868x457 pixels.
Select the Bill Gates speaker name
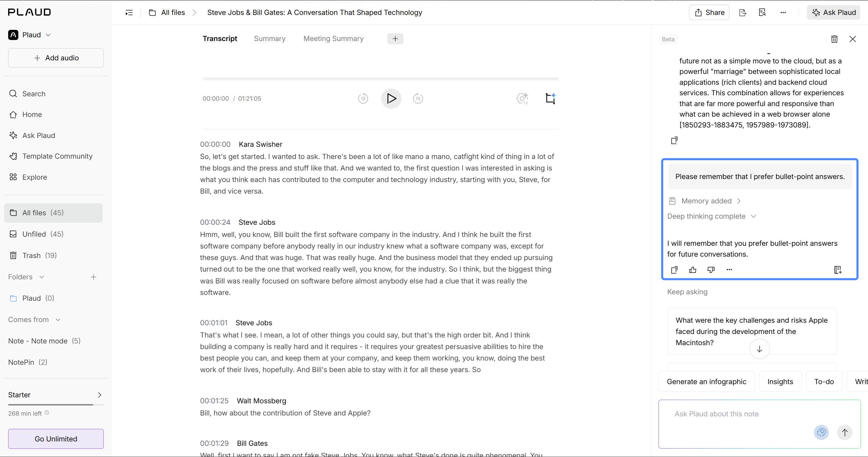252,443
